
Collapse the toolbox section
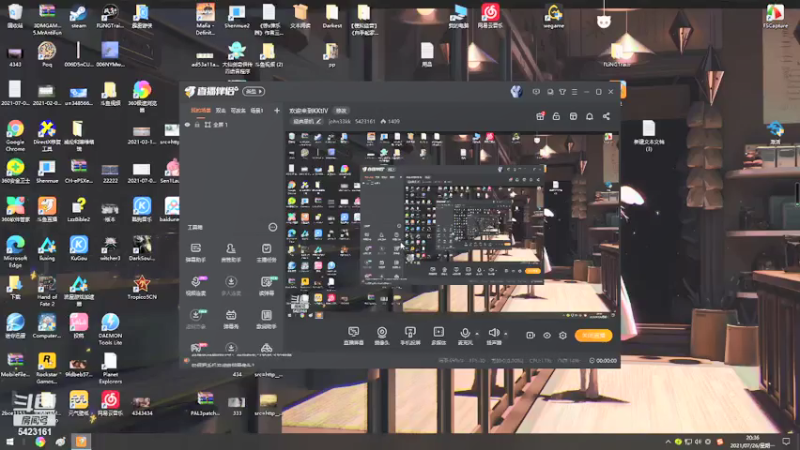tap(272, 227)
